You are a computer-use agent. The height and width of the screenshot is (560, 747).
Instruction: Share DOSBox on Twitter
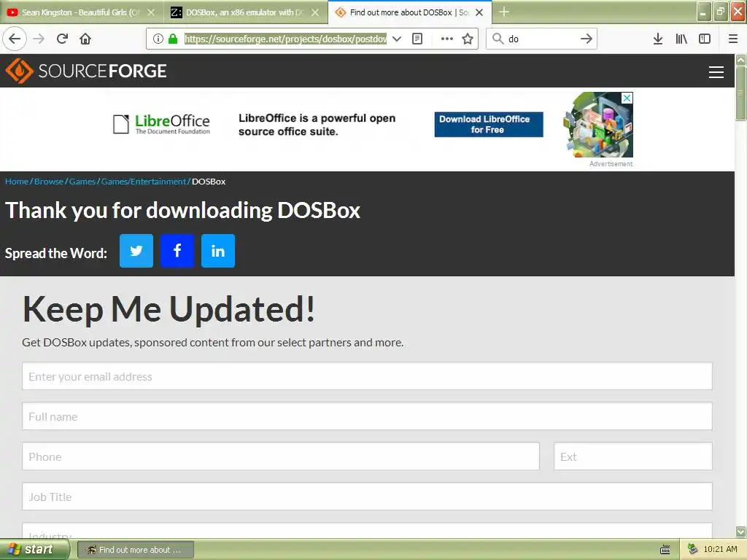(x=136, y=251)
